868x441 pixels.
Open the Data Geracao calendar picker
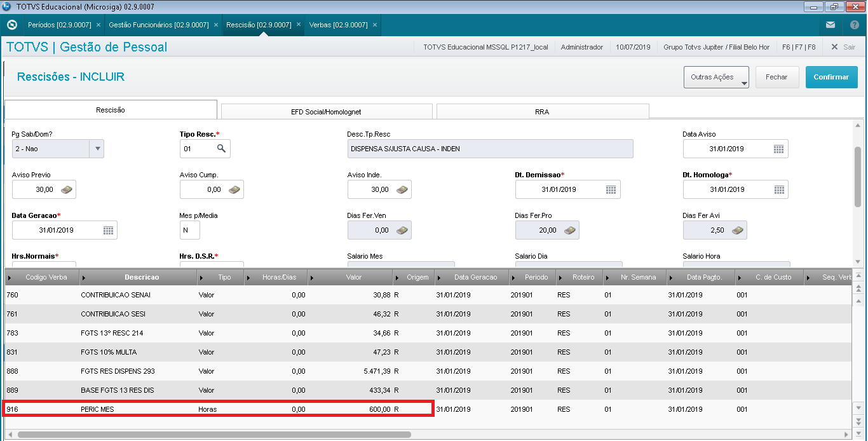click(x=108, y=230)
